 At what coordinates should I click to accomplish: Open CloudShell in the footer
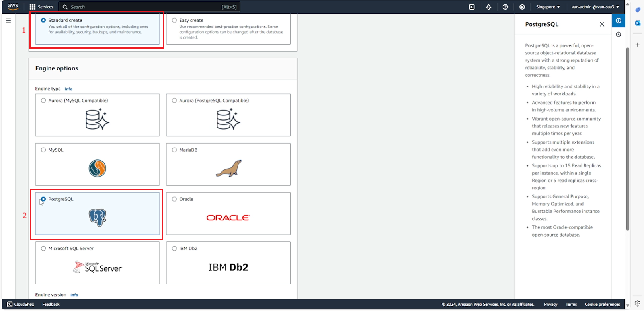pos(21,304)
